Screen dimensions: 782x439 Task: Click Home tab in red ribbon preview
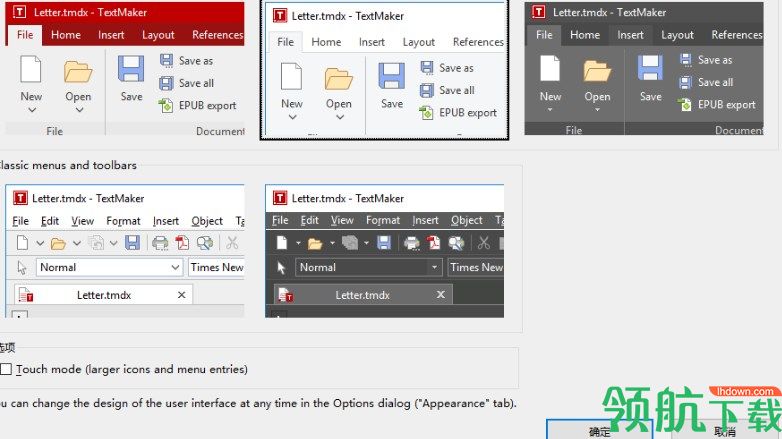(x=66, y=35)
